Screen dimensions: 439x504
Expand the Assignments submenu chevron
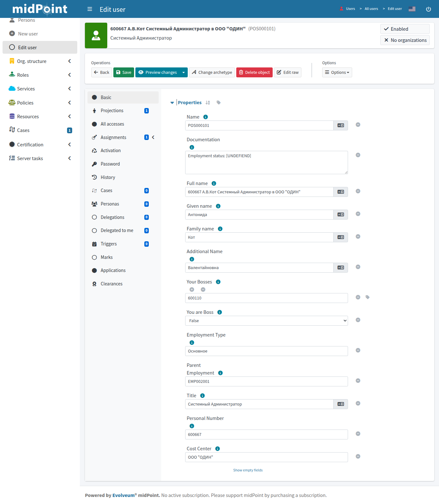pos(153,137)
